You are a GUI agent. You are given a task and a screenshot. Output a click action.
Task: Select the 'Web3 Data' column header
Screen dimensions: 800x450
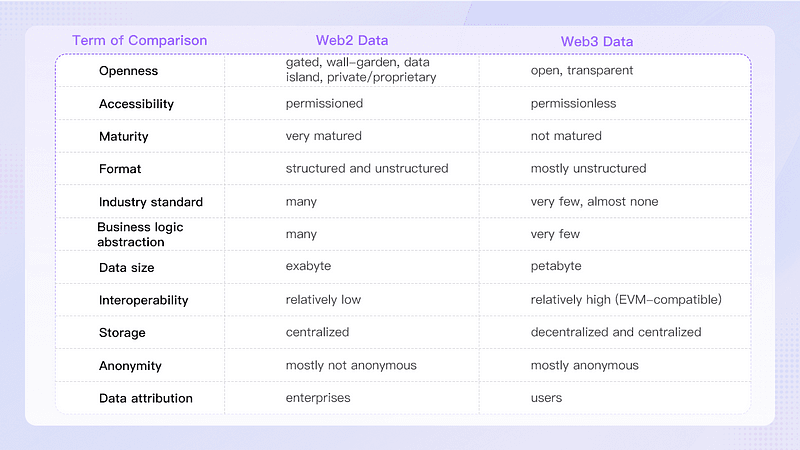click(597, 41)
